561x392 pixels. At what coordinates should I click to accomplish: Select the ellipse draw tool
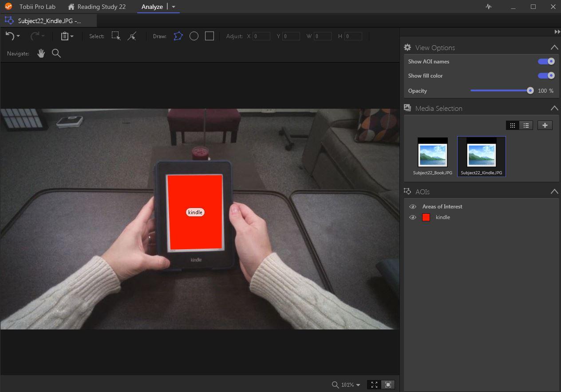coord(194,36)
